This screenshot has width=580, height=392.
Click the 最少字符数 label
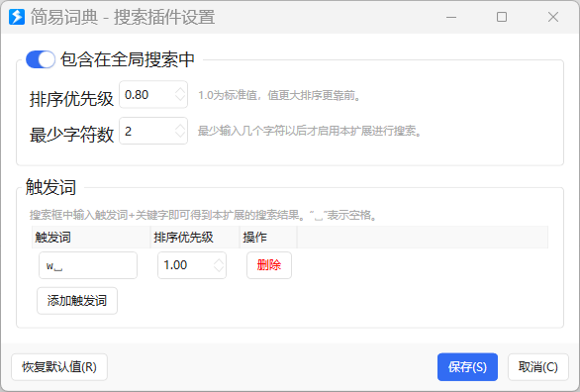pyautogui.click(x=71, y=135)
